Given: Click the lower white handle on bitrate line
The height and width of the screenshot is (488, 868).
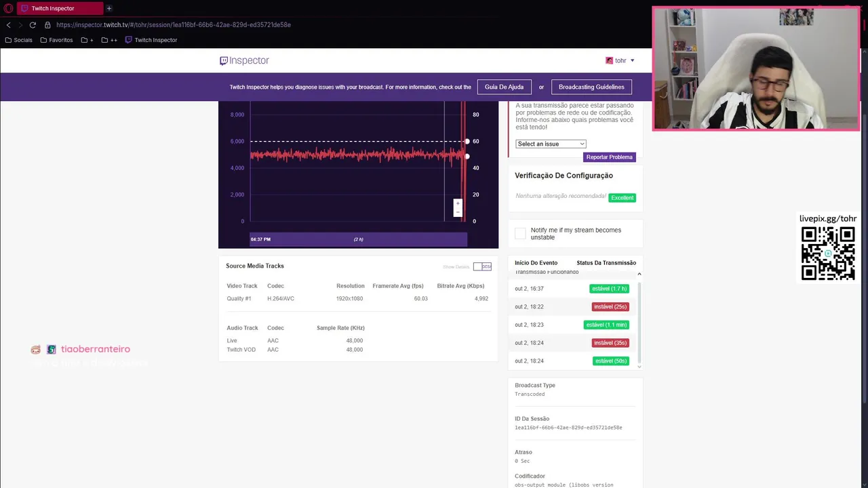Looking at the screenshot, I should point(467,157).
